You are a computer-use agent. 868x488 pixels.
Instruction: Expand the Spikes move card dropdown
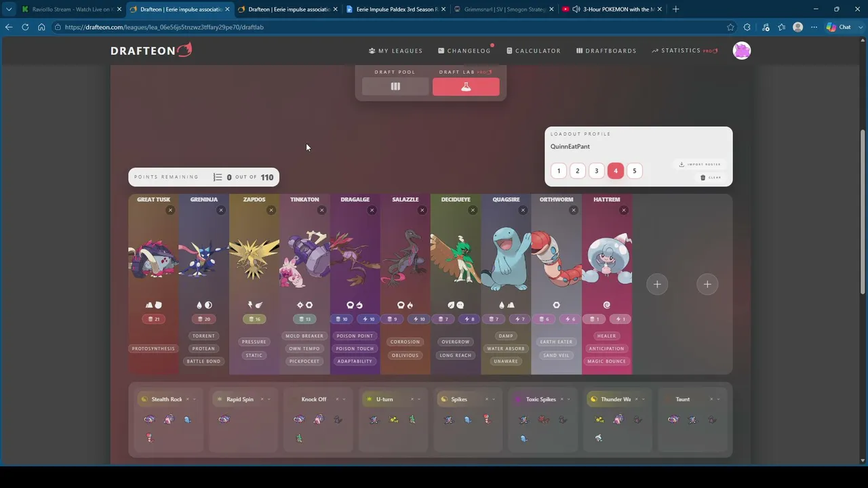pos(494,399)
